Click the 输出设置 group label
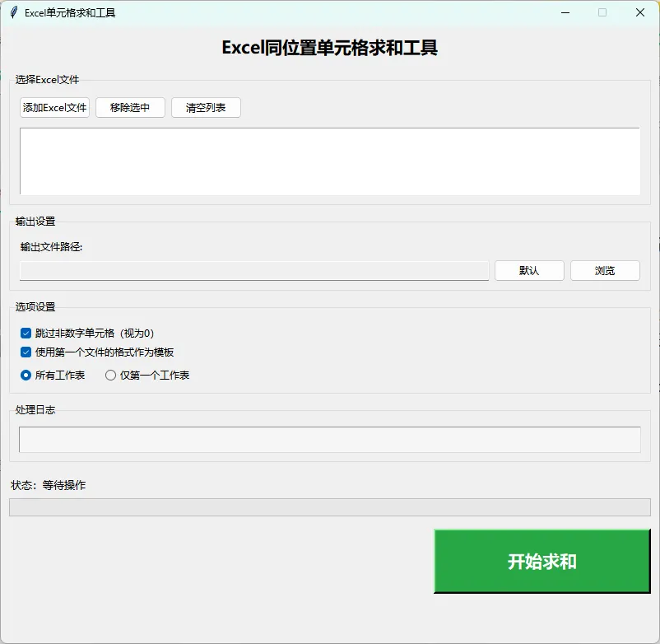Image resolution: width=660 pixels, height=644 pixels. pyautogui.click(x=35, y=222)
